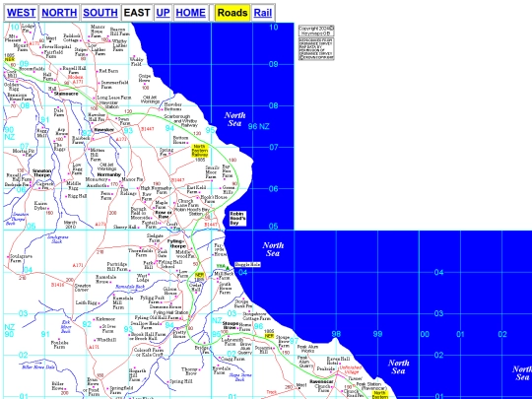
Task: Go to the WEST map sheet
Action: (x=21, y=13)
